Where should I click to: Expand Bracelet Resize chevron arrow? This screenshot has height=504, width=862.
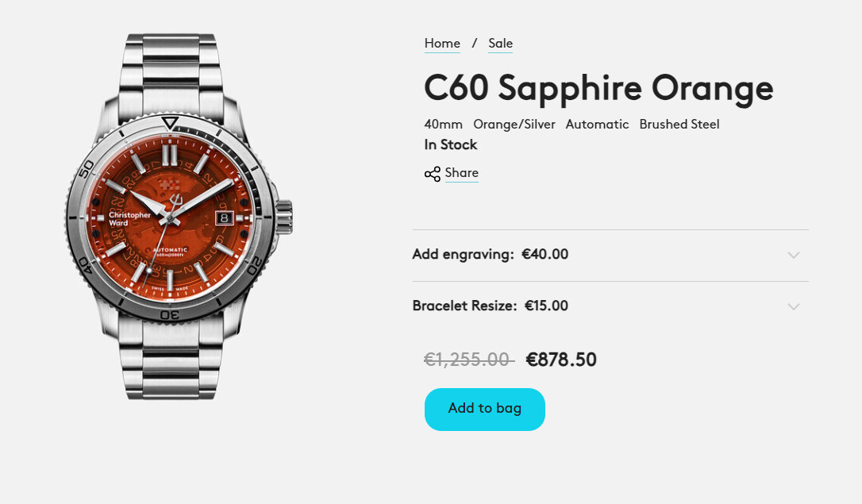(793, 306)
